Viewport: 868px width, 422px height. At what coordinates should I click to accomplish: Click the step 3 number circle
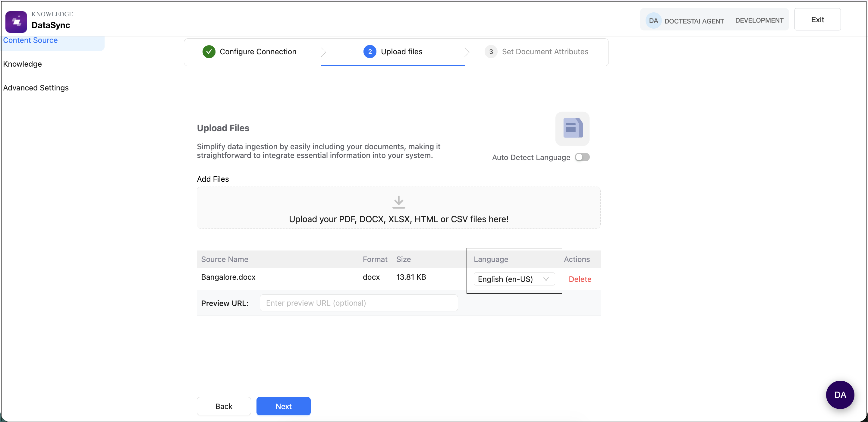(491, 52)
